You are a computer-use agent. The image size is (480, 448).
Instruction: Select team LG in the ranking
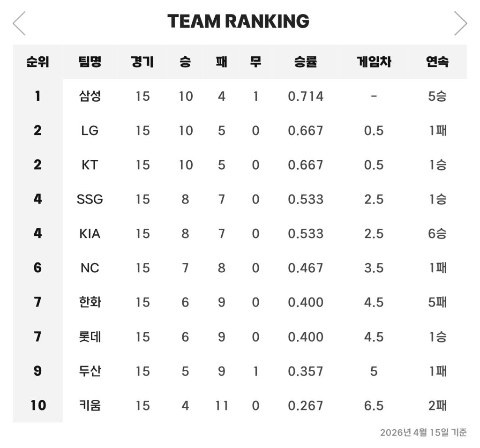click(x=90, y=130)
